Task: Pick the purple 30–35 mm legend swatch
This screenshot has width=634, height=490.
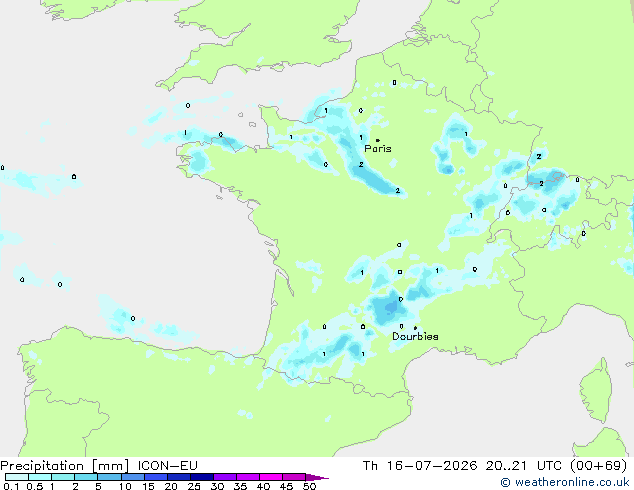Action: (225, 477)
